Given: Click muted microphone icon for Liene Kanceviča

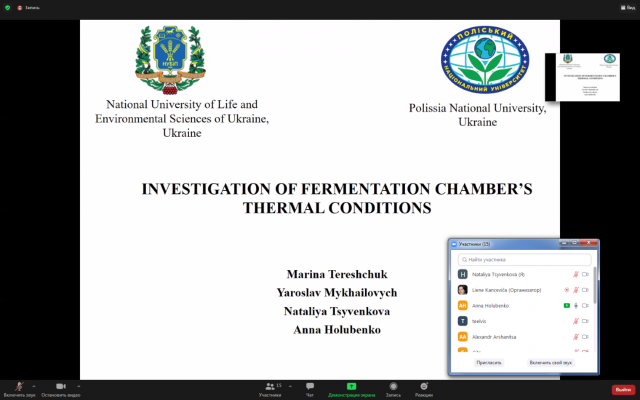Looking at the screenshot, I should (576, 290).
